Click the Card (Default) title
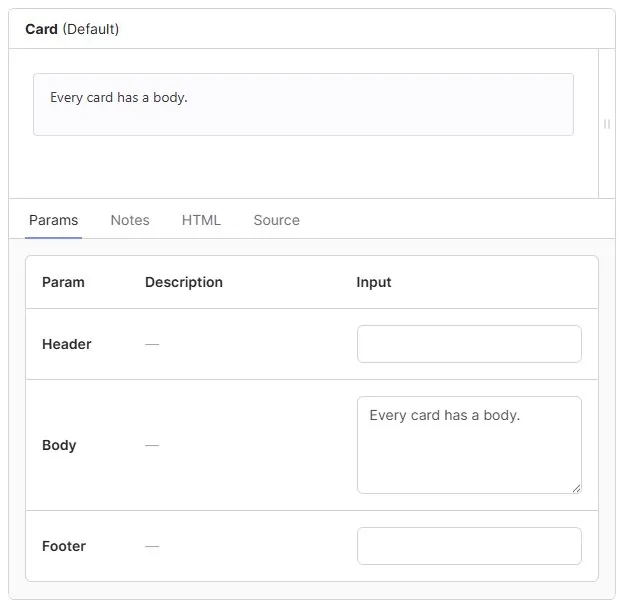The height and width of the screenshot is (608, 624). (x=72, y=29)
